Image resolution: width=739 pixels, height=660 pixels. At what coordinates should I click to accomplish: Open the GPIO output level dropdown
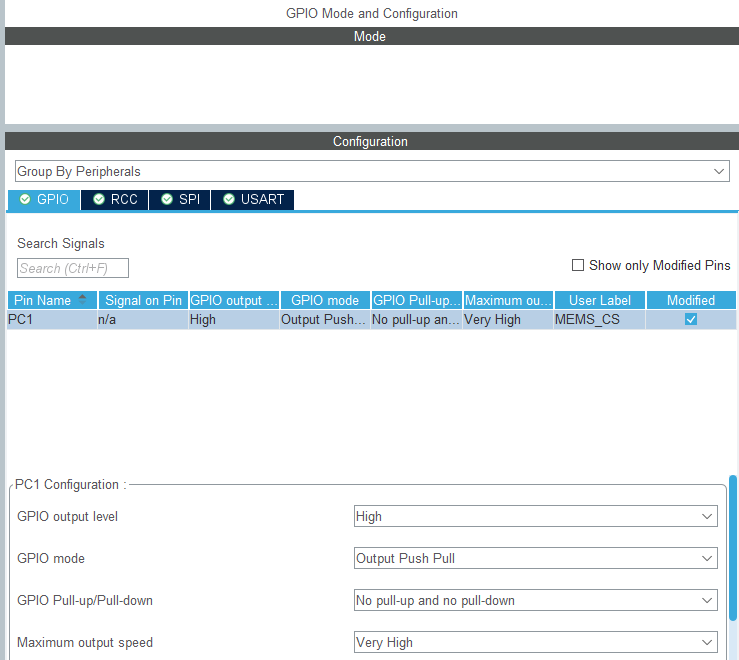pos(536,516)
